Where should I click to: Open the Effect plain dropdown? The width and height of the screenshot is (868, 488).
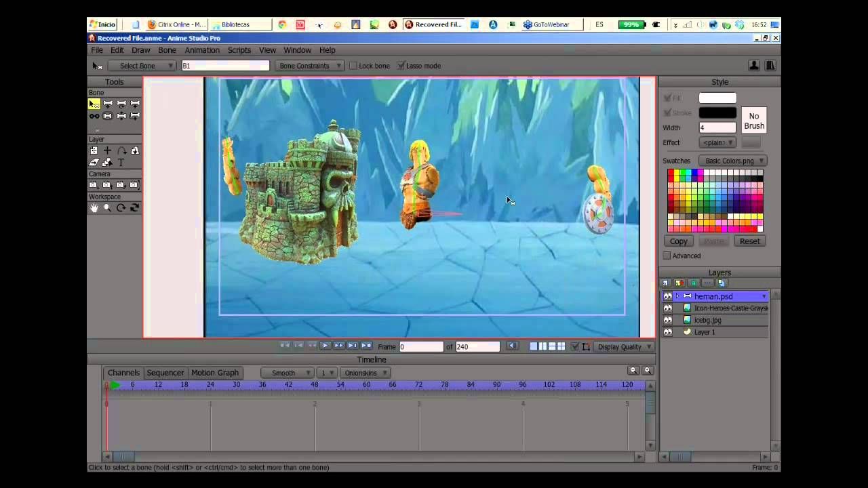[717, 142]
